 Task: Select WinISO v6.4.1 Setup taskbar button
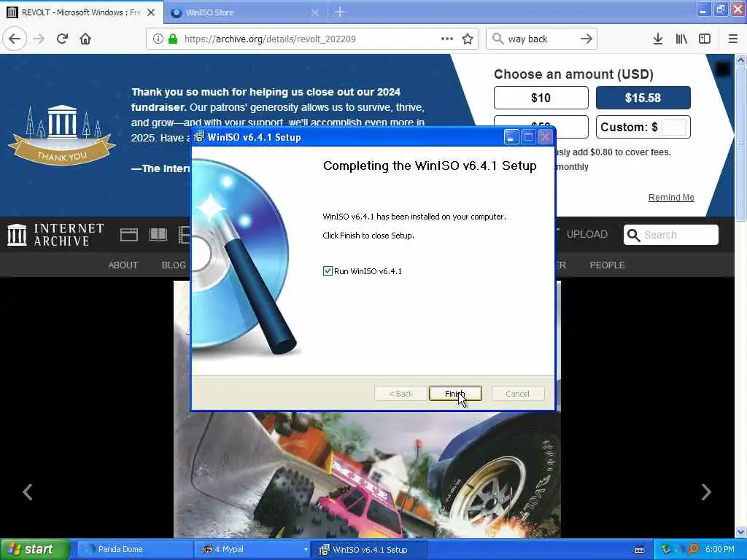click(x=369, y=549)
